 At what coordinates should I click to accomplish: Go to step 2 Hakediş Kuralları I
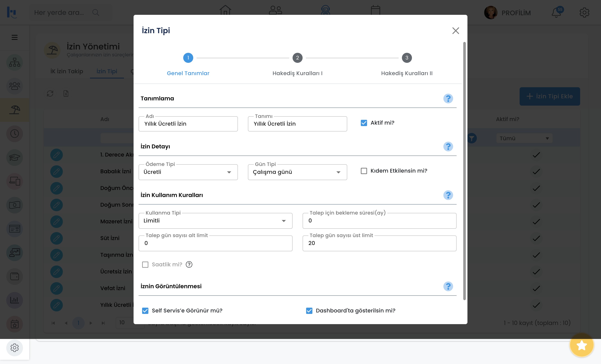click(297, 58)
